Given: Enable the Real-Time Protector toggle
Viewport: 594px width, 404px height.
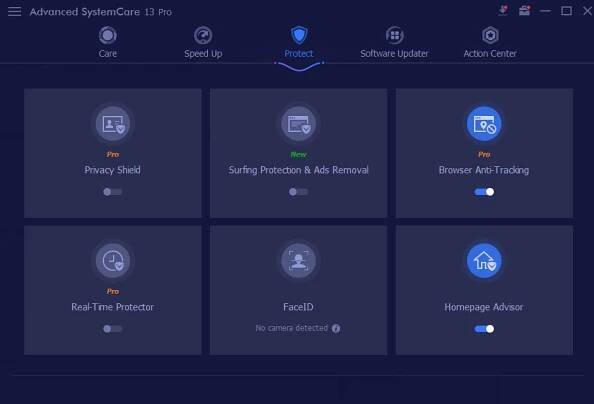Looking at the screenshot, I should point(113,329).
